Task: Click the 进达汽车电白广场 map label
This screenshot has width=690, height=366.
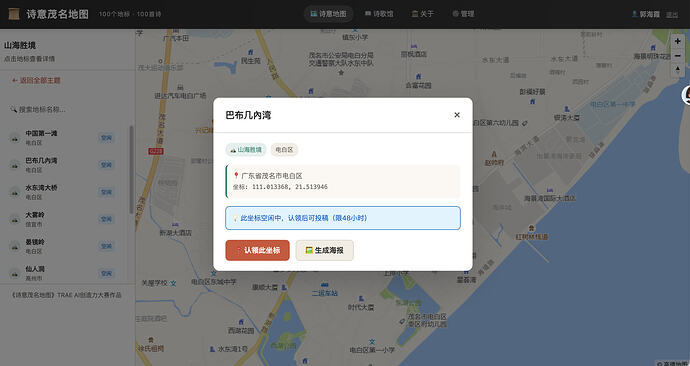Action: coord(180,95)
